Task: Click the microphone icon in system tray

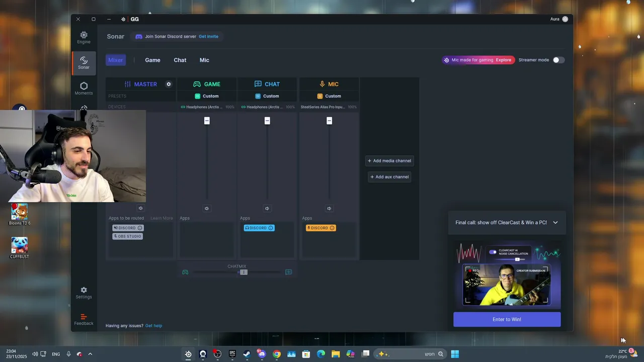Action: 68,354
